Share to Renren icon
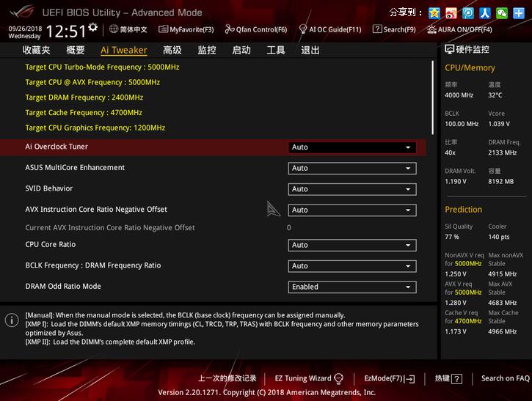Image resolution: width=532 pixels, height=401 pixels. (x=485, y=13)
